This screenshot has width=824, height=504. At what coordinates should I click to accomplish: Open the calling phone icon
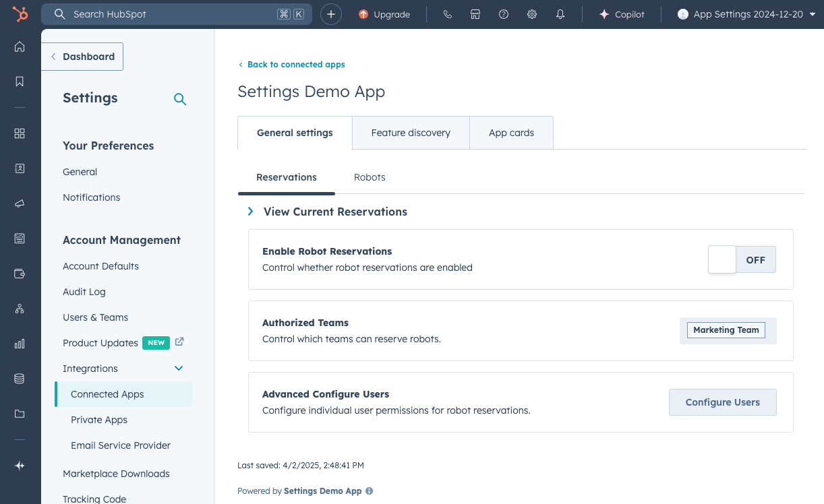pos(447,14)
